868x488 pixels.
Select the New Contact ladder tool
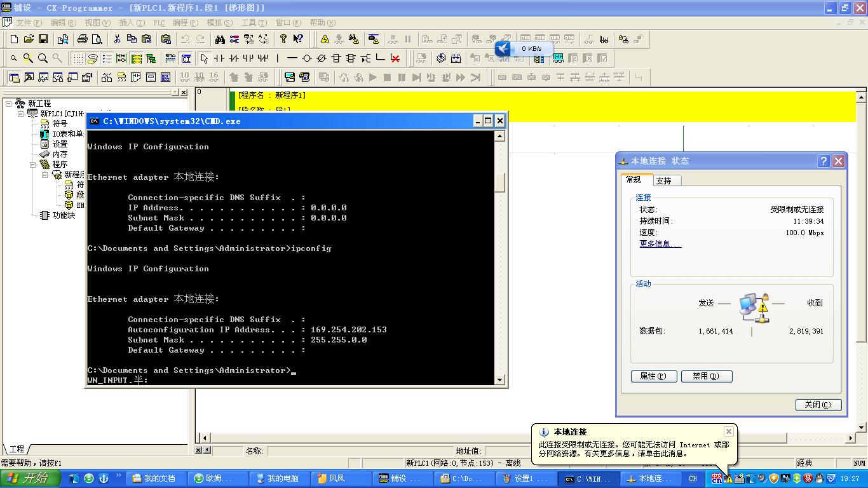[219, 58]
